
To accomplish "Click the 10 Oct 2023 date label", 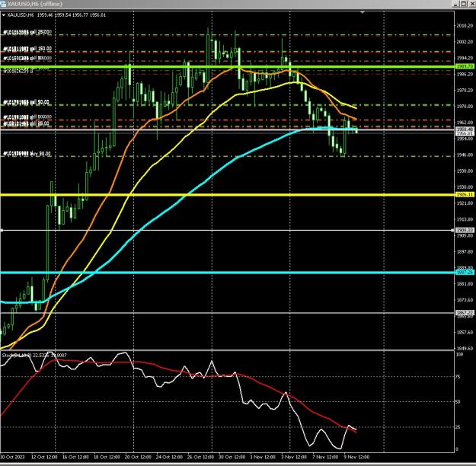I will [12, 457].
